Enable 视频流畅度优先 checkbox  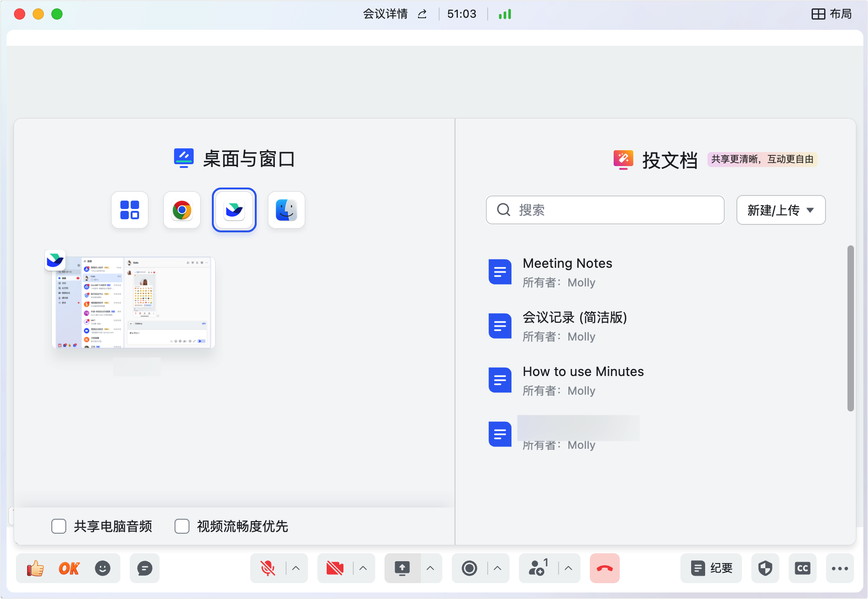(182, 526)
